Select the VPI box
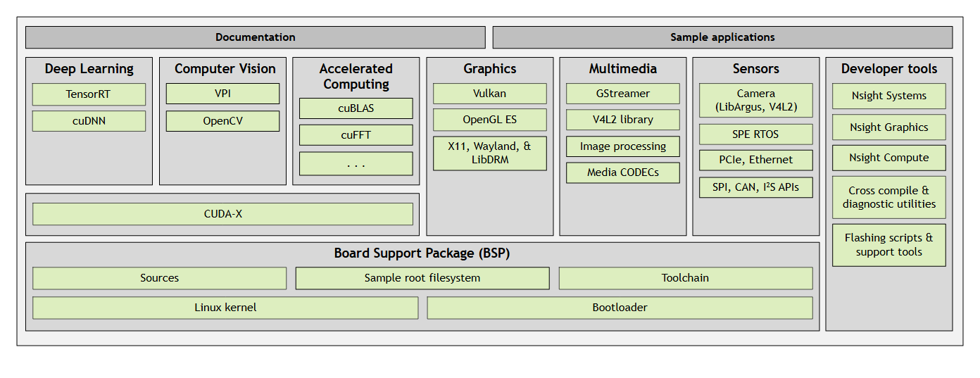The height and width of the screenshot is (378, 980). (x=222, y=94)
